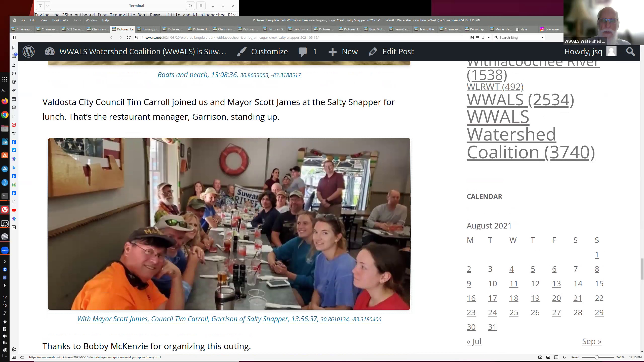
Task: Open August 20 in calendar
Action: tap(556, 298)
